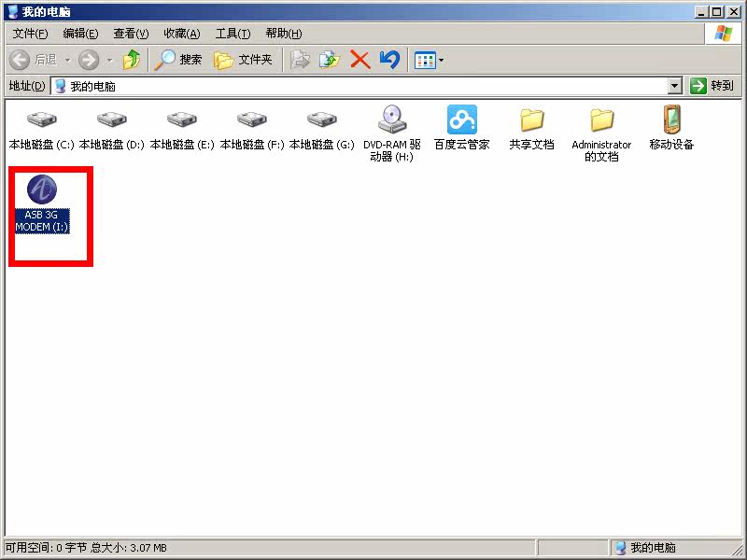Select the 移动设备 icon
747x560 pixels.
coord(671,120)
